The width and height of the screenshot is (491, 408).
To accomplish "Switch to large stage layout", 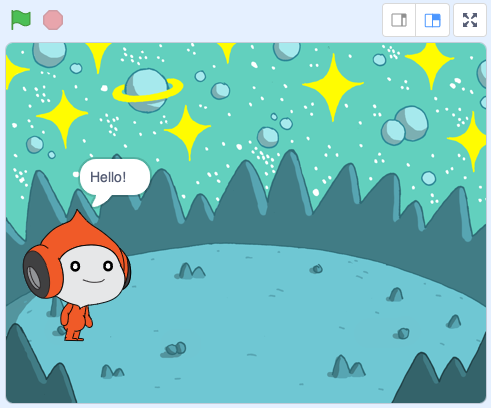I will [x=432, y=20].
